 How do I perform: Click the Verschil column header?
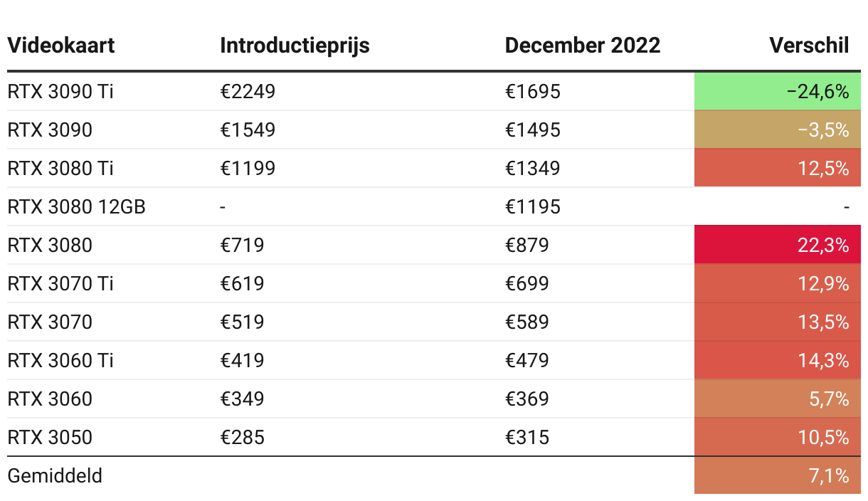tap(810, 46)
